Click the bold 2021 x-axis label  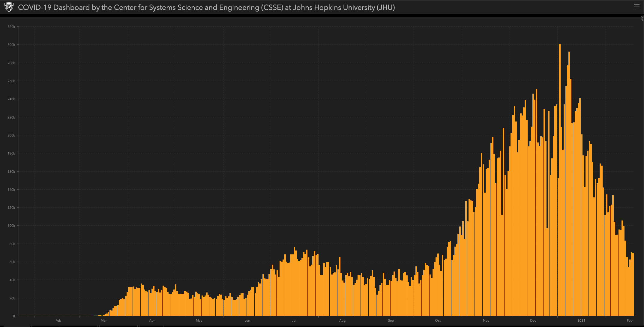(581, 320)
